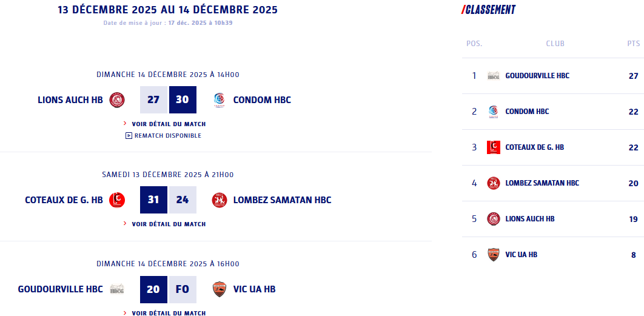This screenshot has height=316, width=644.
Task: Click the CLASSEMENT heading
Action: [x=489, y=10]
